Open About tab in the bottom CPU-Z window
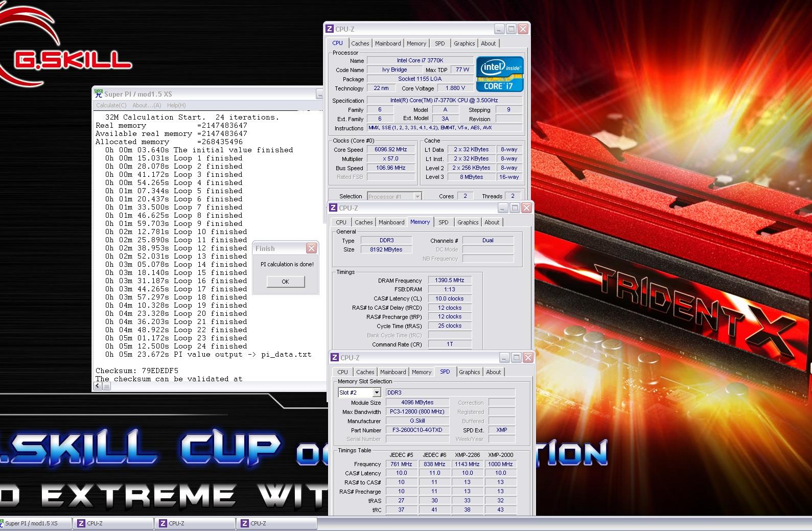The width and height of the screenshot is (812, 531). point(494,372)
